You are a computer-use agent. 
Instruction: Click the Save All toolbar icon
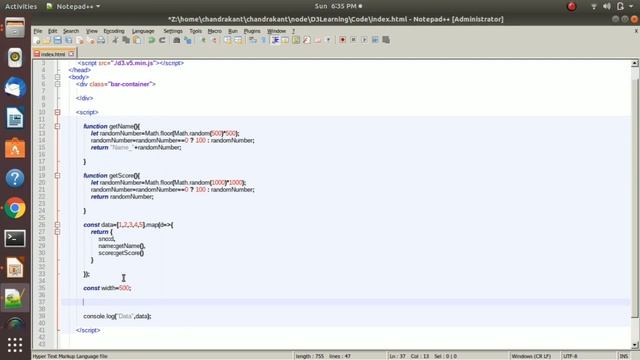68,40
